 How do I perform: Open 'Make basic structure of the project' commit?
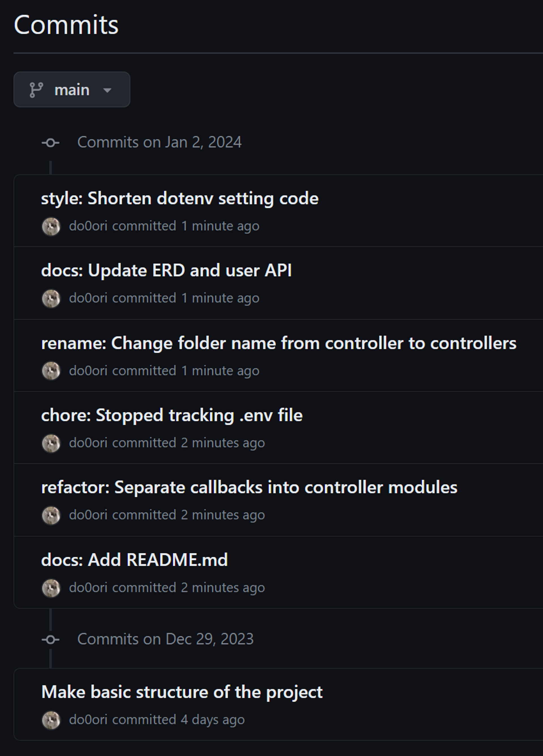pyautogui.click(x=182, y=692)
